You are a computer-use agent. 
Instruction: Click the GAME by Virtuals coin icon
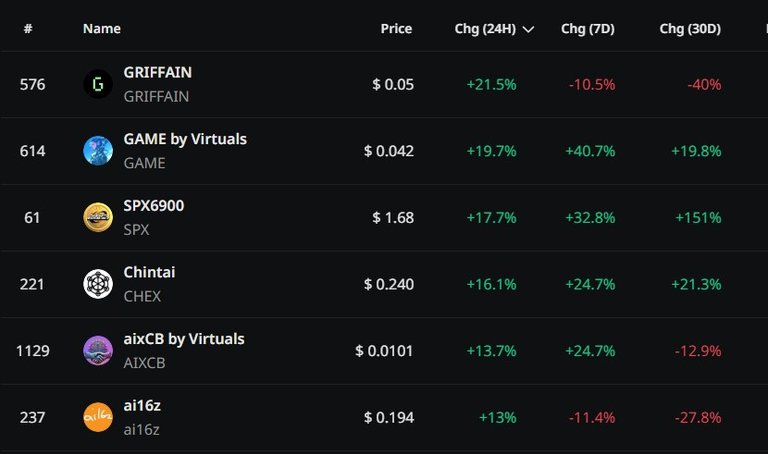pyautogui.click(x=98, y=151)
